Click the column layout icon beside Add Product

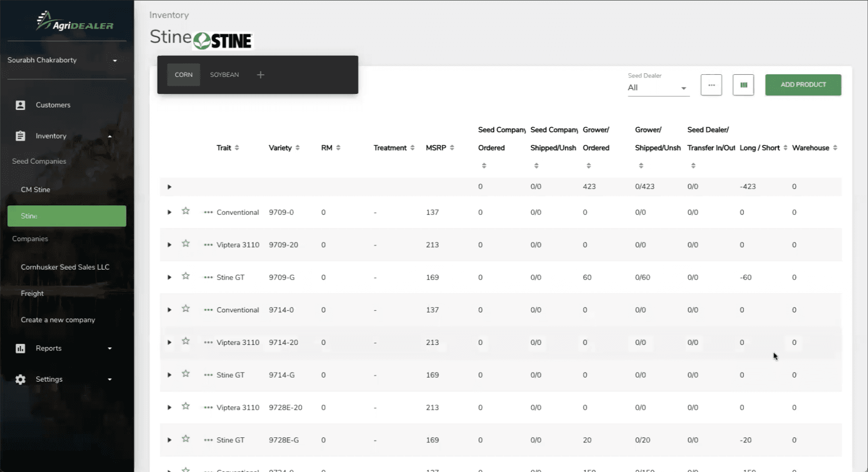(x=743, y=85)
